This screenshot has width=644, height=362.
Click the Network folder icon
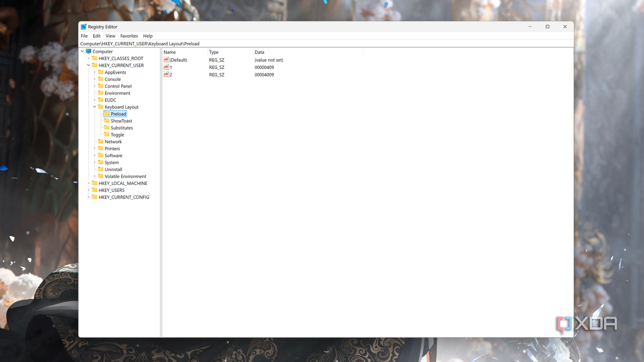pyautogui.click(x=100, y=142)
